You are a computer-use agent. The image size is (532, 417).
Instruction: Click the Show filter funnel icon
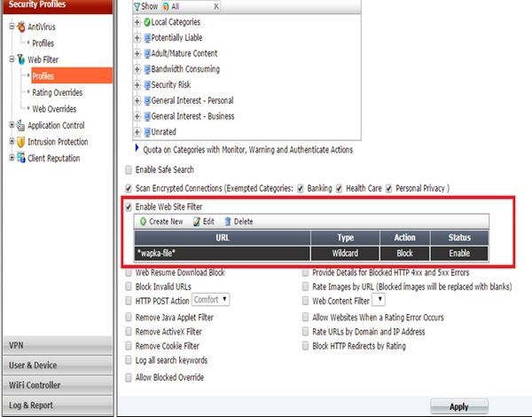tap(137, 6)
